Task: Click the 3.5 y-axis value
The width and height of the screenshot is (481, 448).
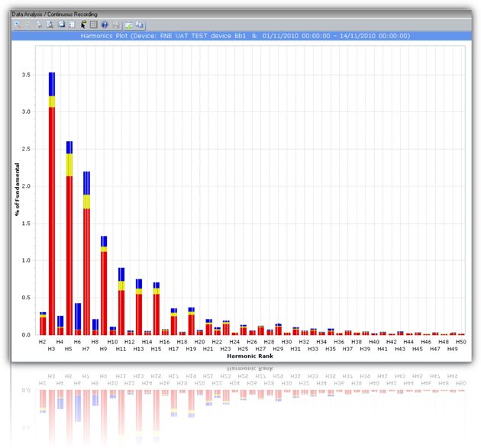Action: click(26, 75)
